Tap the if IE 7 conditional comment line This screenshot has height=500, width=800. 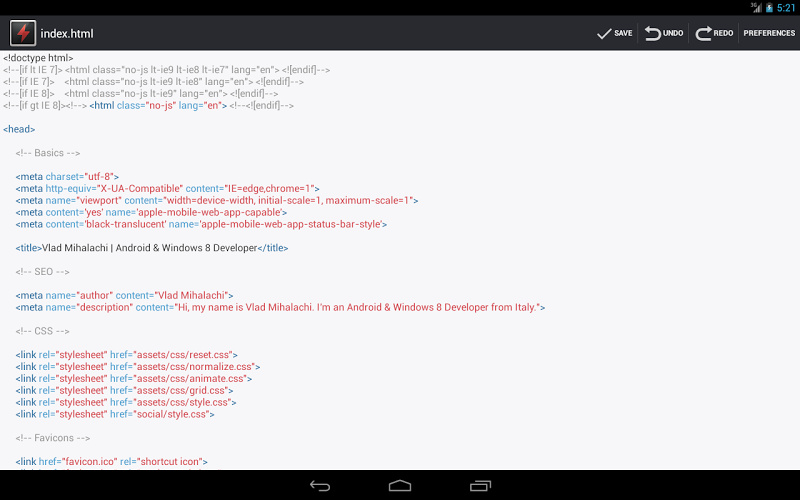(x=153, y=82)
